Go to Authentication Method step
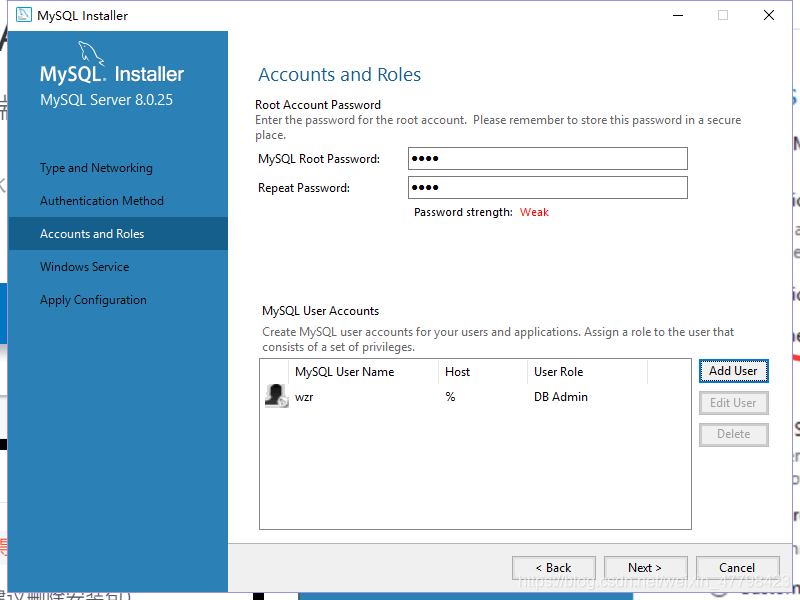This screenshot has height=600, width=800. pos(102,201)
